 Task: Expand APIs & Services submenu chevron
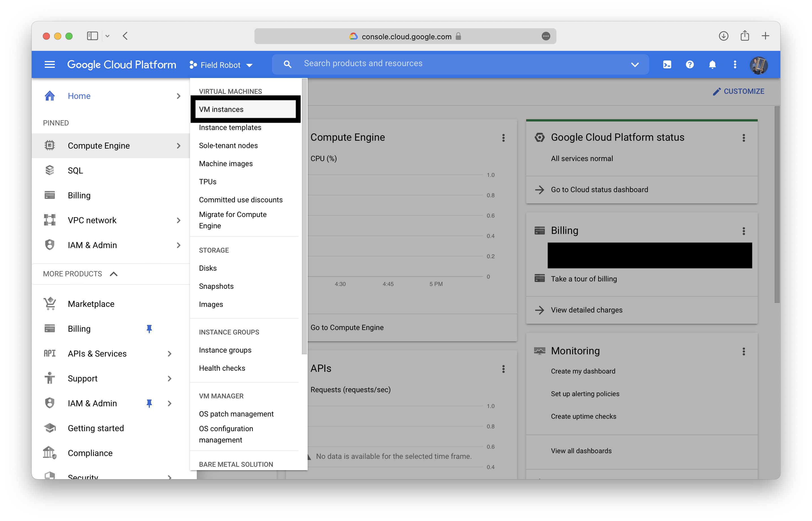tap(169, 353)
